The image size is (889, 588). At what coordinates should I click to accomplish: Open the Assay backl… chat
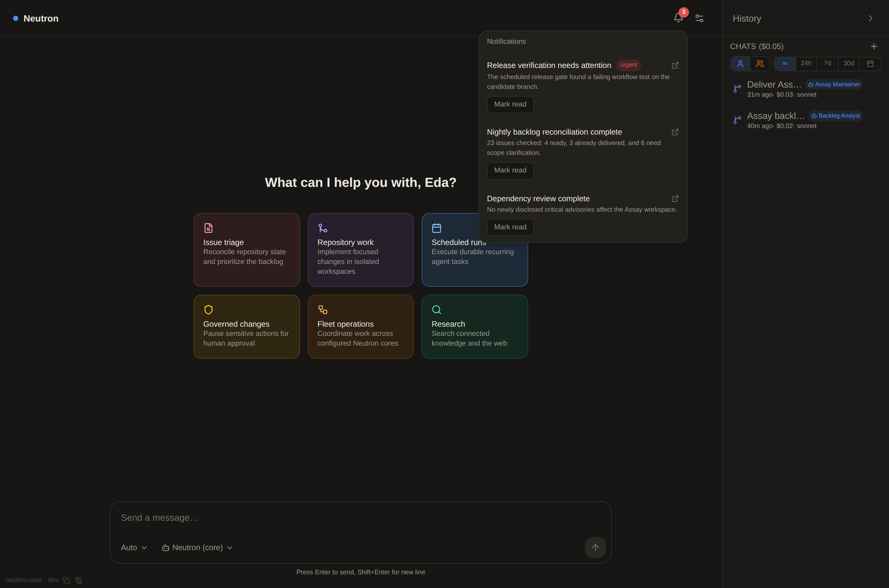point(805,120)
